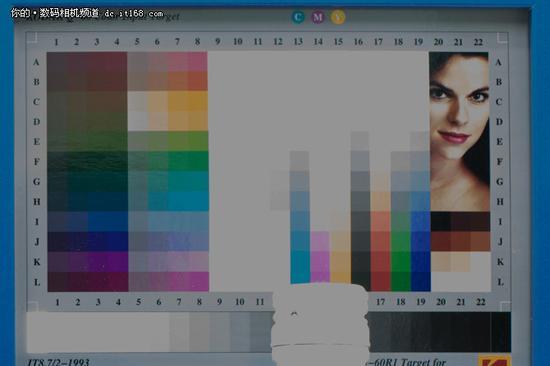Click the yellow Y circle

pyautogui.click(x=338, y=16)
